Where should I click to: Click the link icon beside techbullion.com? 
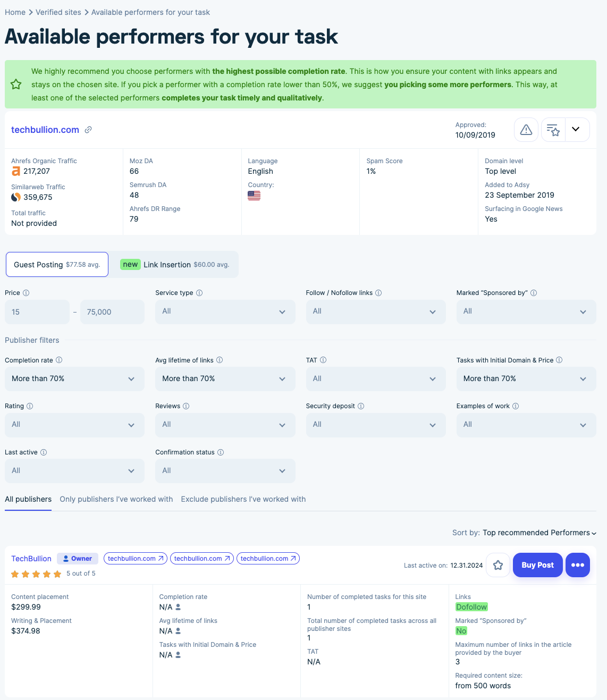(88, 130)
